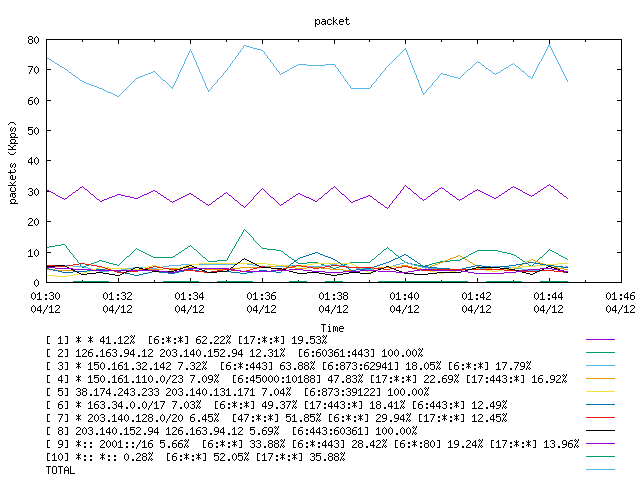Screen dimensions: 640x480
Task: Click the "TOTAL" legend label
Action: click(x=60, y=470)
